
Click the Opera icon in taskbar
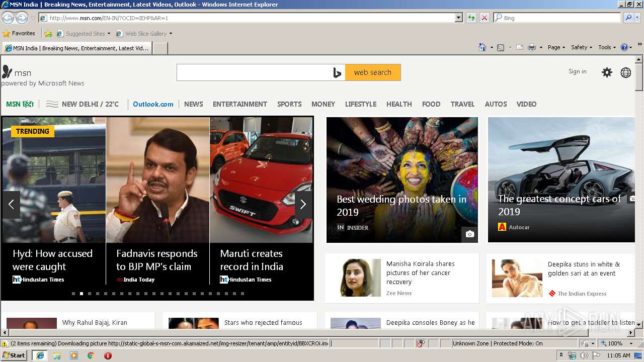click(x=108, y=355)
